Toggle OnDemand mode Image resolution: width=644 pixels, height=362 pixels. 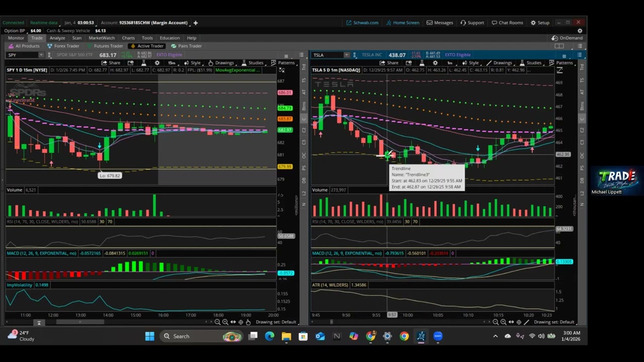(567, 38)
